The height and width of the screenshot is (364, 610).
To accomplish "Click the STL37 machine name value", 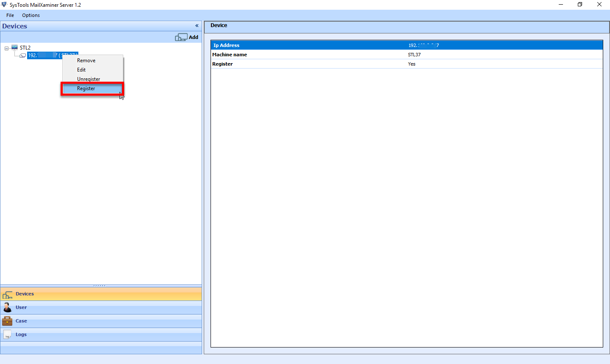I will coord(414,55).
